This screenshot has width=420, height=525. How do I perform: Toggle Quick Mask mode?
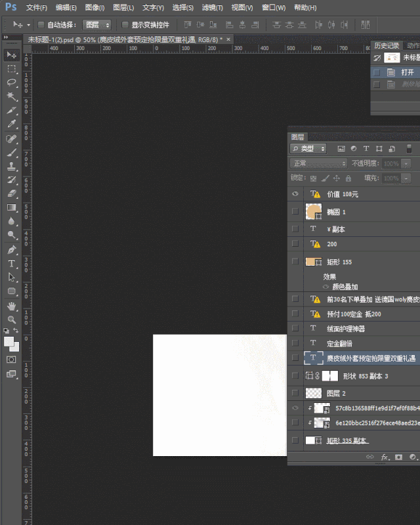11,360
